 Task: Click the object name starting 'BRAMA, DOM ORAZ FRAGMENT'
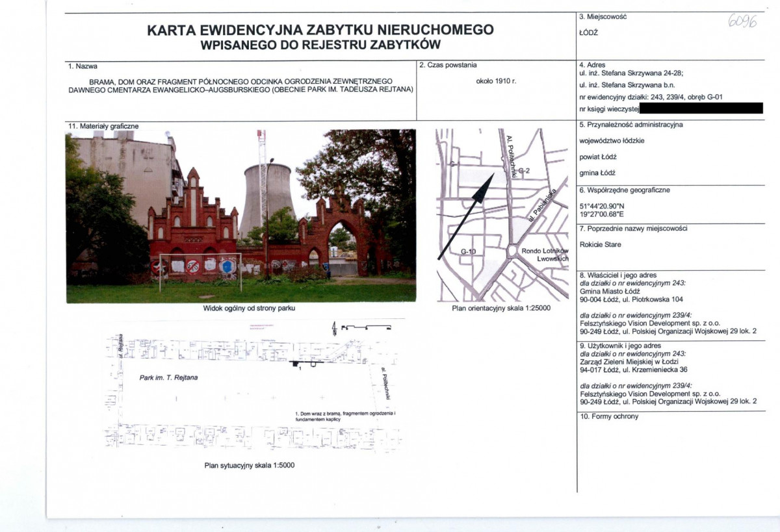click(241, 86)
